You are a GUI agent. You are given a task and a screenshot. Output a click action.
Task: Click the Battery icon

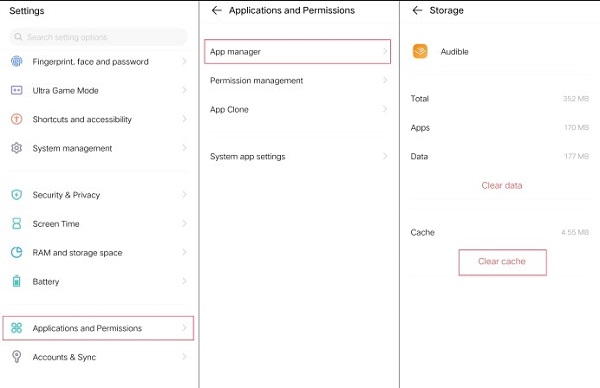click(x=16, y=281)
